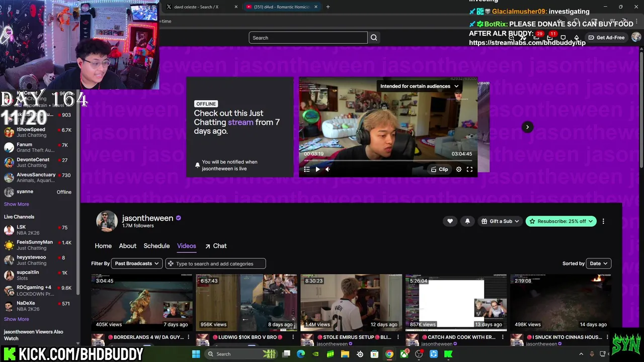The image size is (644, 362).
Task: Open File Explorer from taskbar
Action: (x=345, y=354)
